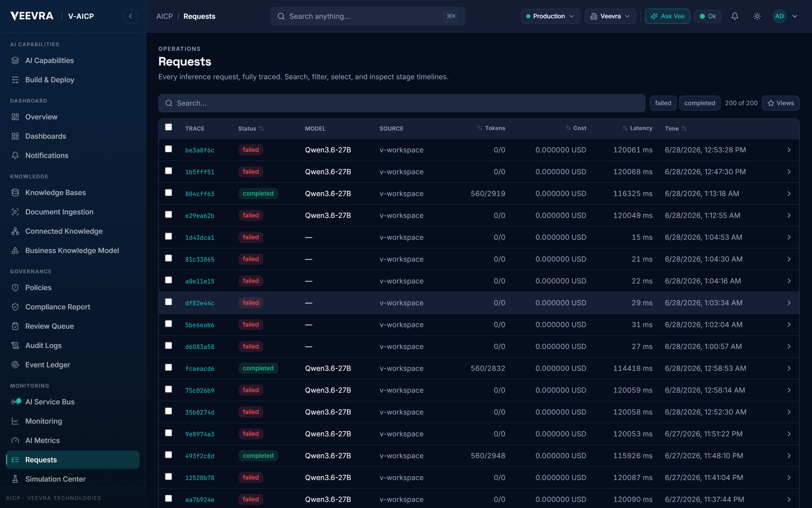This screenshot has width=812, height=508.
Task: Filter requests by the completed chip
Action: (x=700, y=103)
